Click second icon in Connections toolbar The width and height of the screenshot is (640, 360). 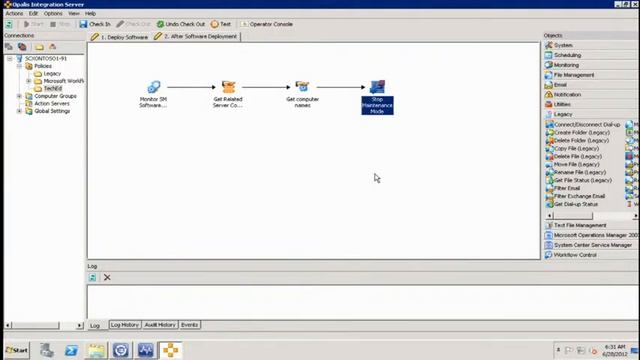[22, 47]
